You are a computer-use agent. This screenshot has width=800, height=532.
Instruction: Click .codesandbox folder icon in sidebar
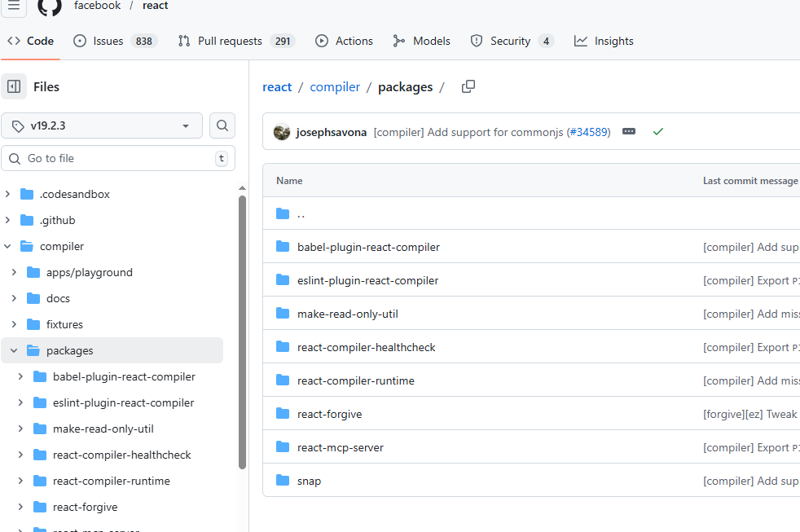click(27, 194)
